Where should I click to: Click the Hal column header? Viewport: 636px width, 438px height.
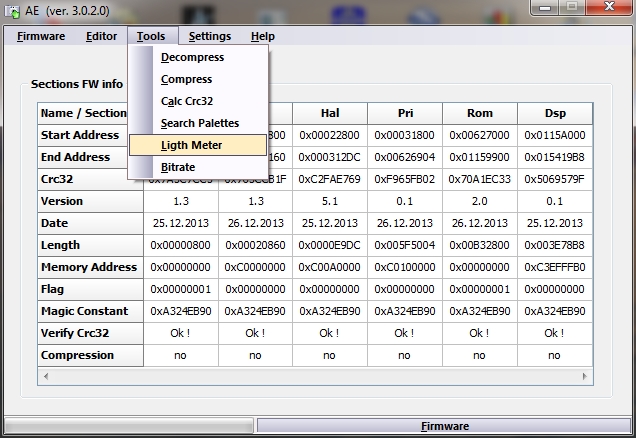[x=330, y=114]
